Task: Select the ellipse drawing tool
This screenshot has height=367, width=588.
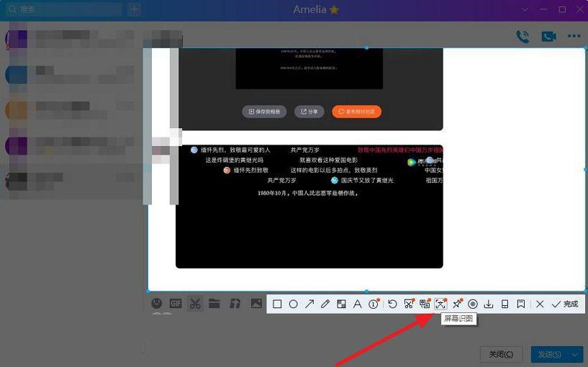Action: point(294,304)
